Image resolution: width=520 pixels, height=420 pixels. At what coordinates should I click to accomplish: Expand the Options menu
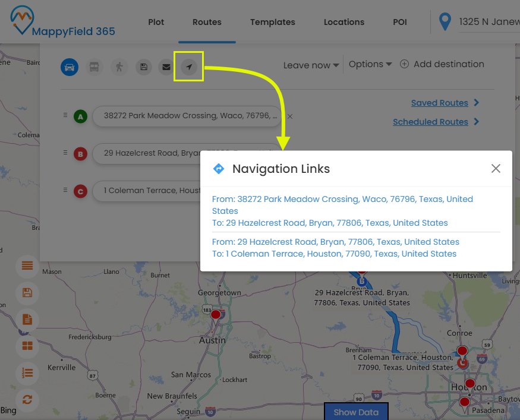(x=370, y=64)
